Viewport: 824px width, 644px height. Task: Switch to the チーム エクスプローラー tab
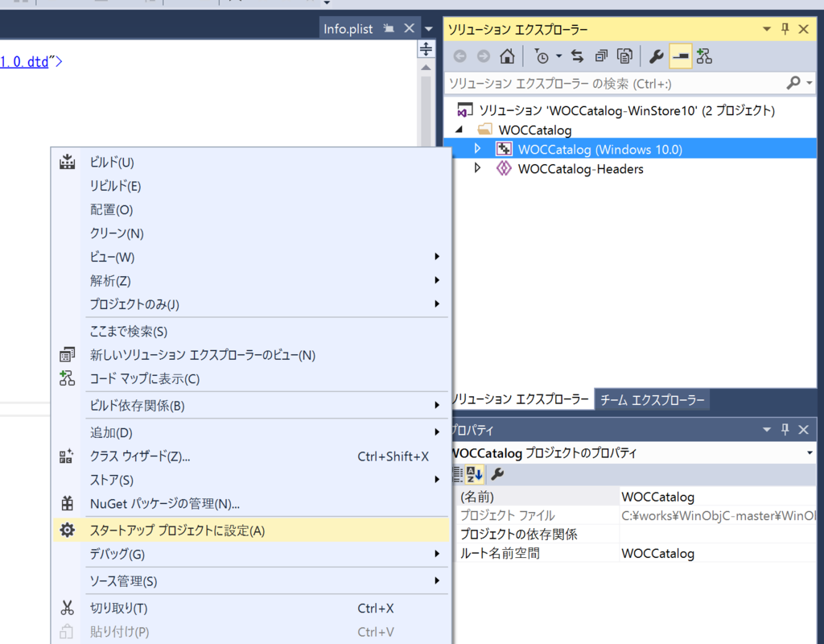(652, 398)
